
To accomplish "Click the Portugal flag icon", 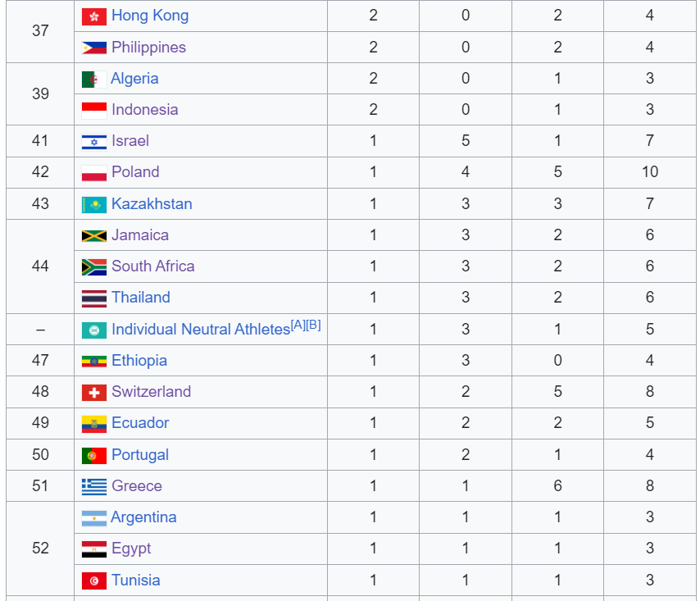I will pos(94,455).
